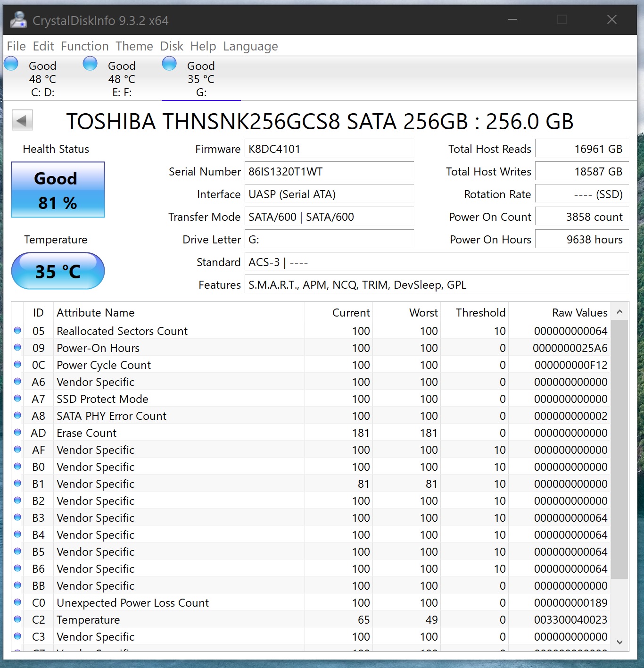Click status dot of C3 Vendor Specific row
The image size is (644, 668).
tap(17, 636)
